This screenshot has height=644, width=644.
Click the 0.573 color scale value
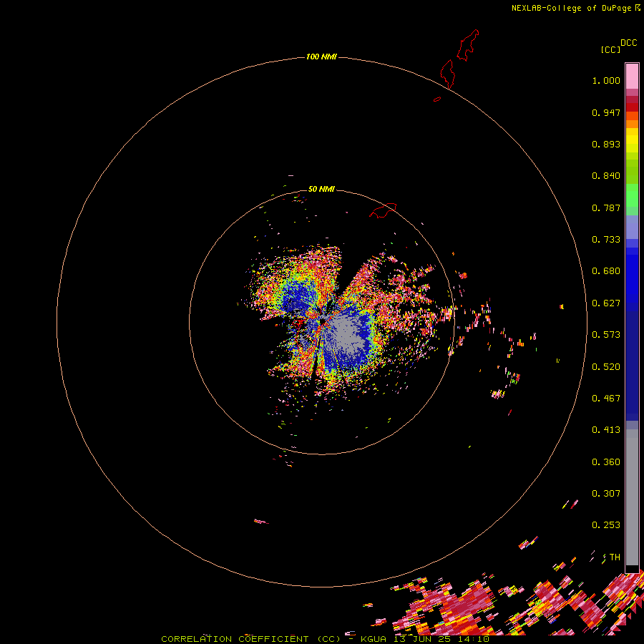[x=606, y=335]
